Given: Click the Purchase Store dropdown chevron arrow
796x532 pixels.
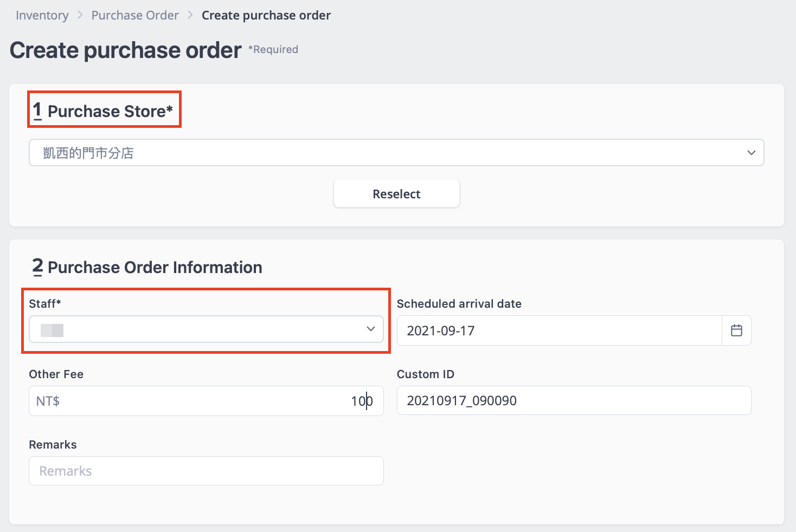Looking at the screenshot, I should (751, 153).
